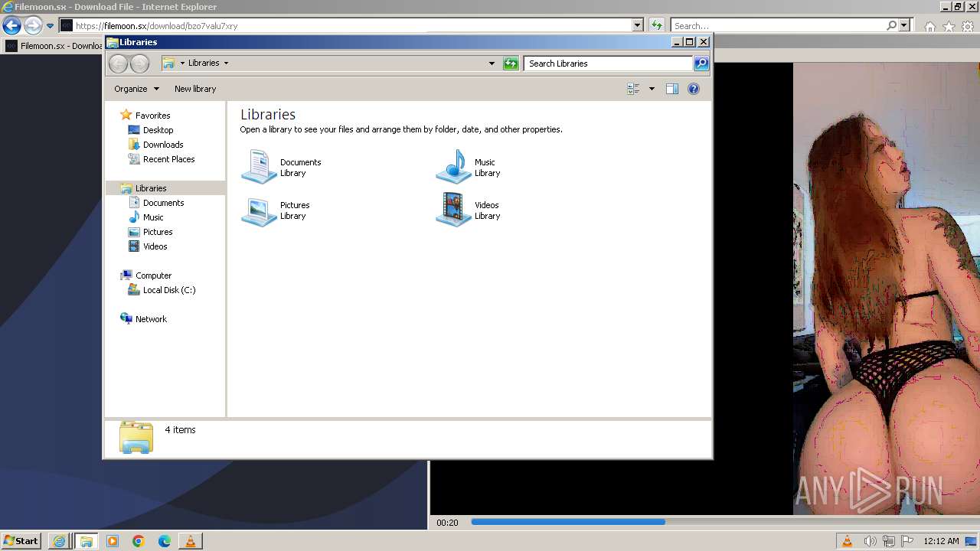Click New library button
This screenshot has height=551, width=980.
click(x=195, y=89)
